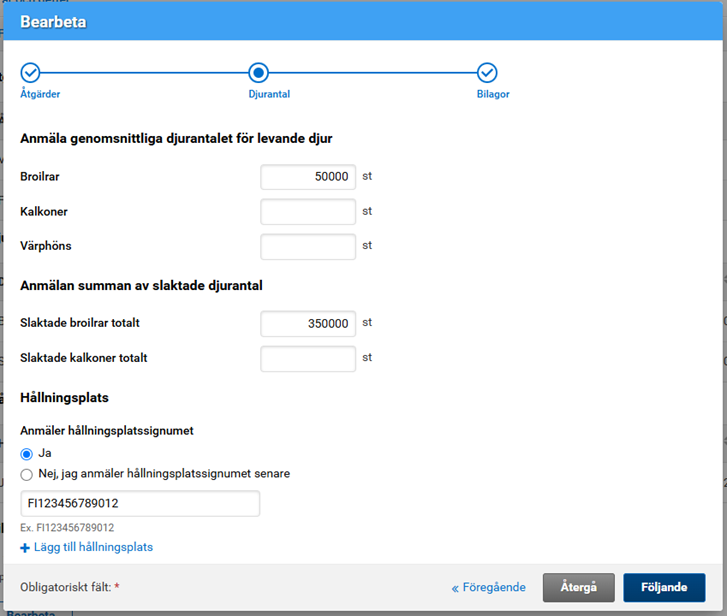Focus the Broilrar count input field
The height and width of the screenshot is (616, 727).
tap(308, 177)
